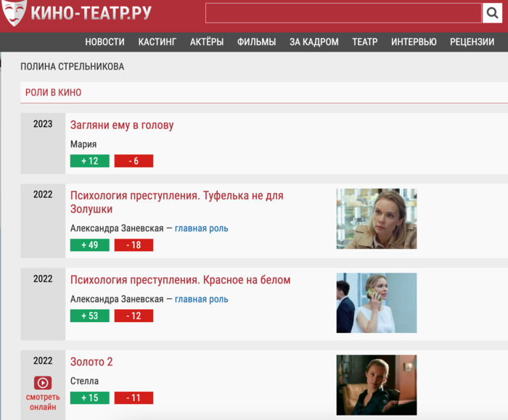
Task: Click year 2023 beside Загляни ему в голову
Action: coord(43,124)
